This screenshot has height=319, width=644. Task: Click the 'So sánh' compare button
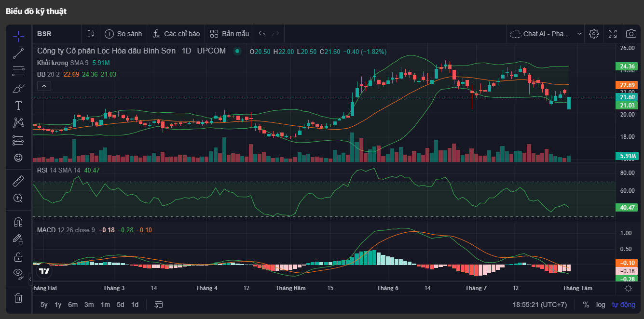point(123,34)
